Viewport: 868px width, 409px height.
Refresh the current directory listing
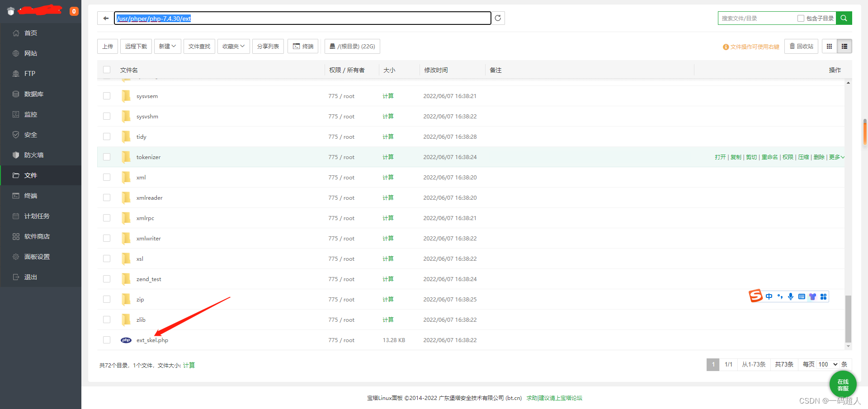tap(498, 18)
